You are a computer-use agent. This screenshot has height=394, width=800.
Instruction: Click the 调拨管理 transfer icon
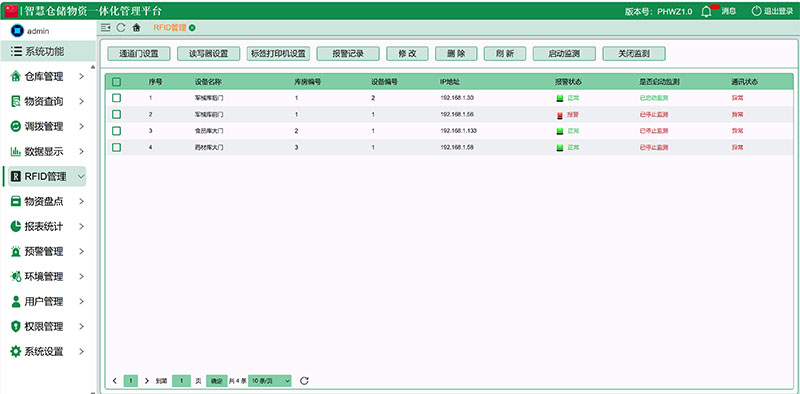(x=16, y=127)
